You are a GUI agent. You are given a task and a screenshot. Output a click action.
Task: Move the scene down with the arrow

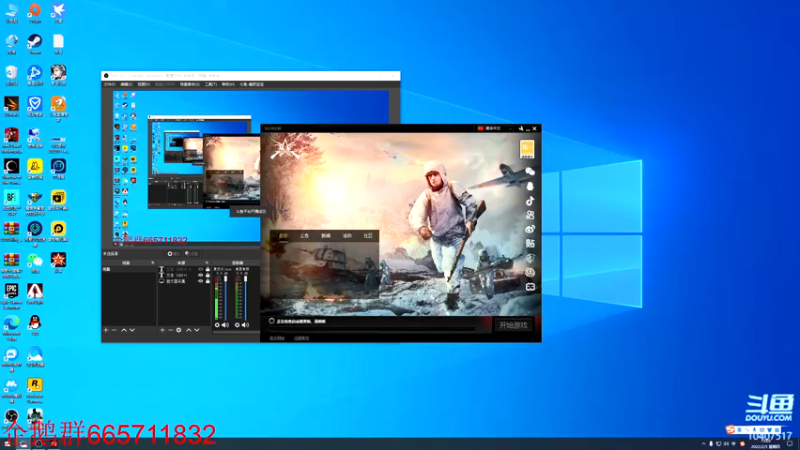tap(132, 330)
